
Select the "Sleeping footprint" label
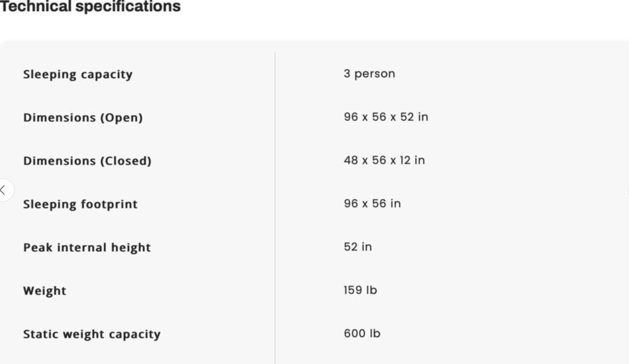click(x=80, y=204)
